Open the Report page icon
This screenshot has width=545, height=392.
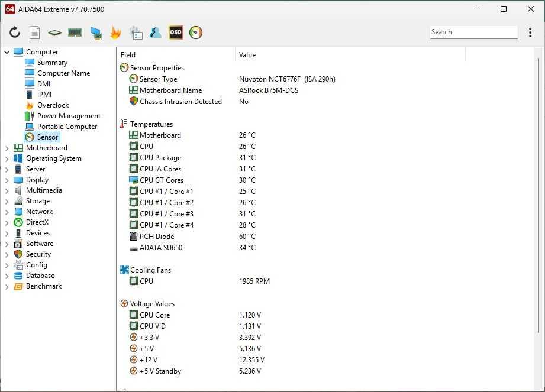[34, 33]
